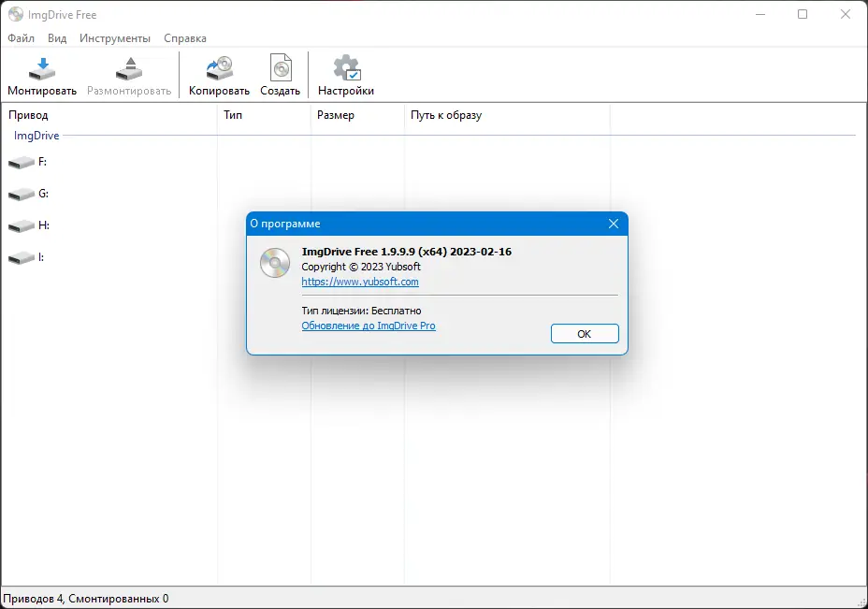Close the О программе dialog
The image size is (868, 609).
(x=614, y=224)
